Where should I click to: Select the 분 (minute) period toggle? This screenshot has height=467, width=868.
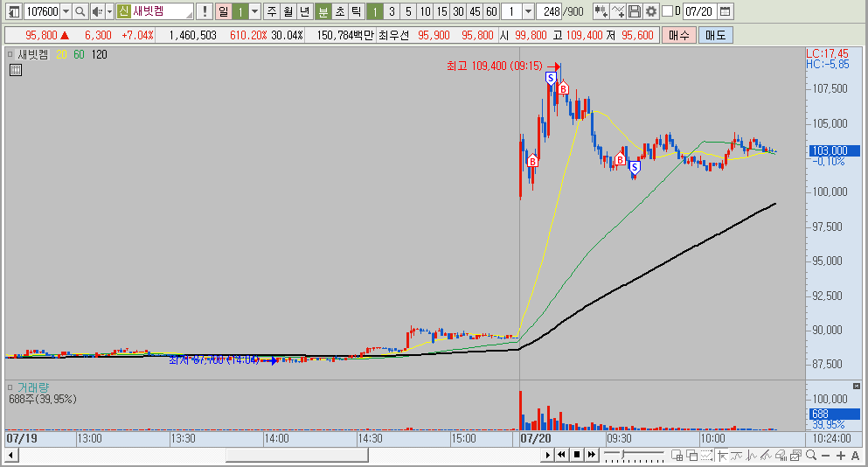tap(323, 11)
